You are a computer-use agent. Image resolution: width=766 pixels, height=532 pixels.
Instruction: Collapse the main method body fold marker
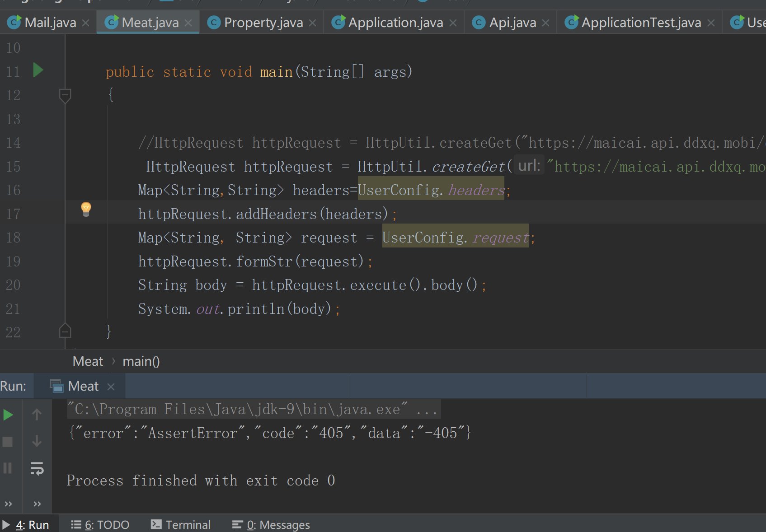pyautogui.click(x=65, y=95)
